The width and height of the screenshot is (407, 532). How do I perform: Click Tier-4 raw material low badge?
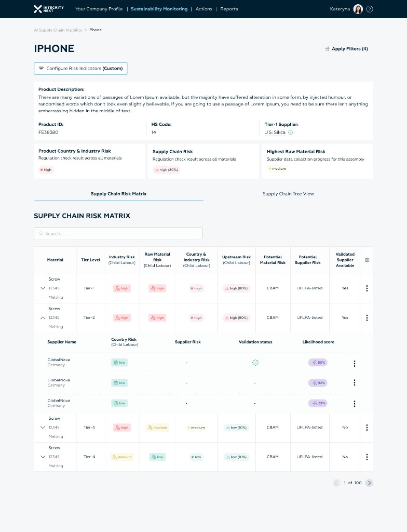pyautogui.click(x=157, y=457)
